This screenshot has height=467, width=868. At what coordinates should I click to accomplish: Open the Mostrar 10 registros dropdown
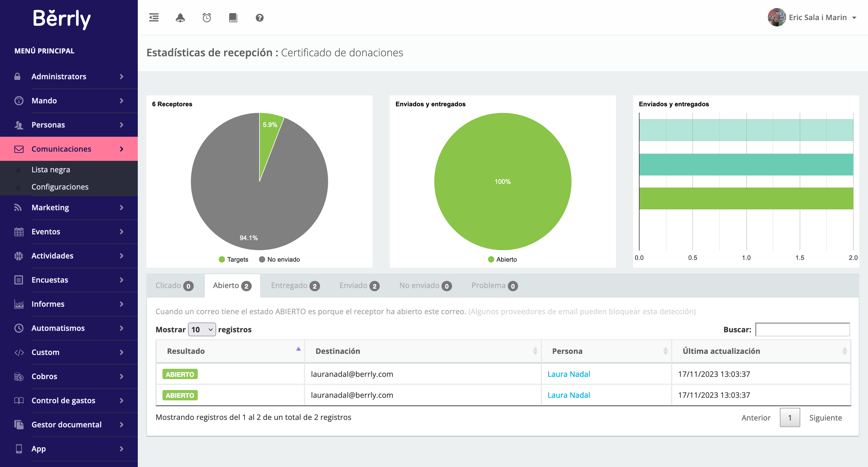[201, 329]
